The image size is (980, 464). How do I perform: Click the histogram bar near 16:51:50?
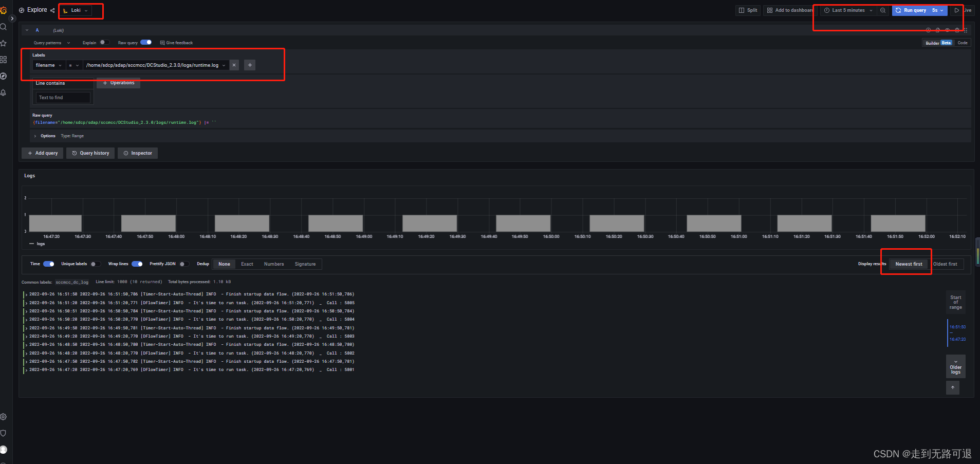(898, 224)
